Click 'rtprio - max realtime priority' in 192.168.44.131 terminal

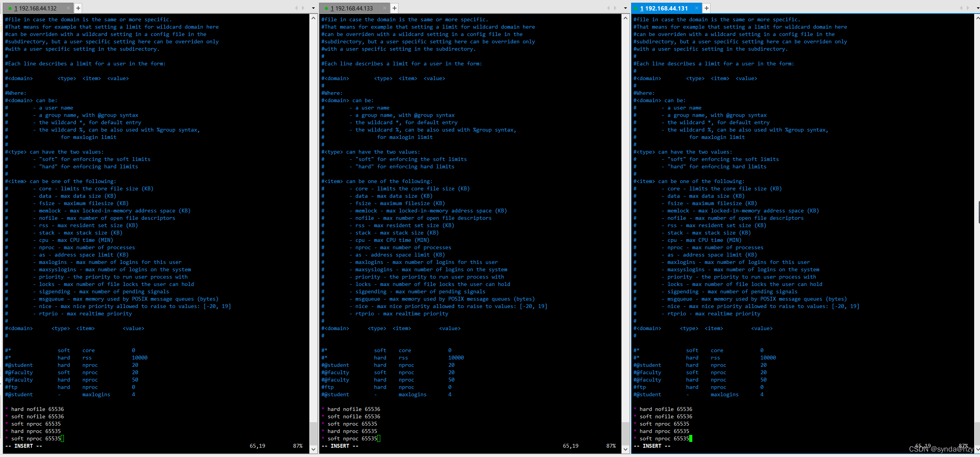click(714, 313)
